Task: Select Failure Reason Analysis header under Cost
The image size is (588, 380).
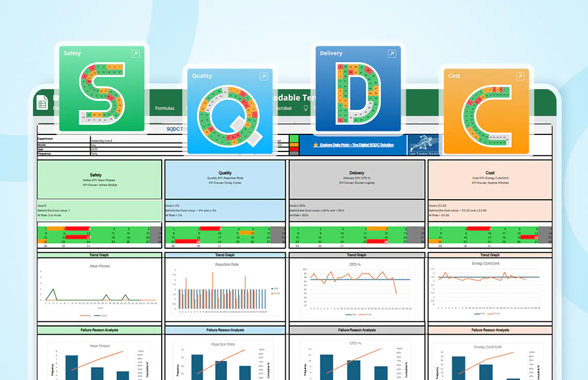Action: click(x=490, y=330)
